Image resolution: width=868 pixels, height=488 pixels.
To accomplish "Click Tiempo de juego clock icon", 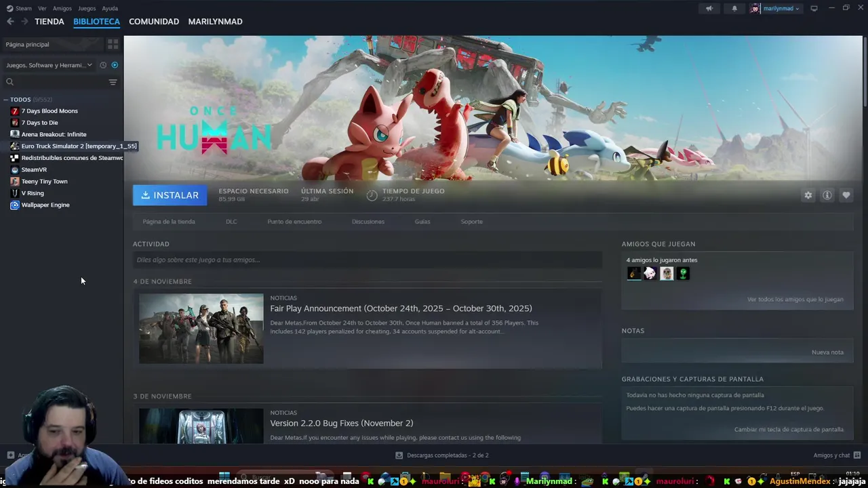I will (372, 195).
